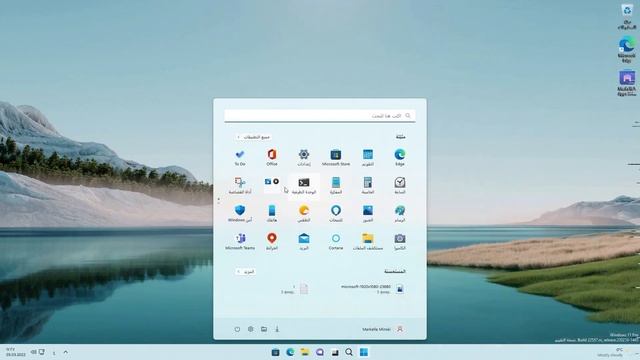Image resolution: width=640 pixels, height=360 pixels.
Task: Select the Microsoft Edge desktop shortcut
Action: click(x=627, y=49)
